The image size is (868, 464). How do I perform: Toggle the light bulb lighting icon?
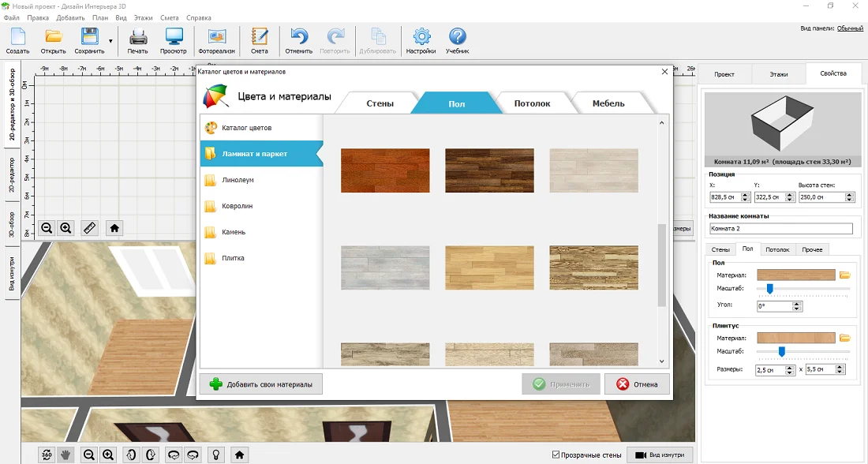click(215, 455)
